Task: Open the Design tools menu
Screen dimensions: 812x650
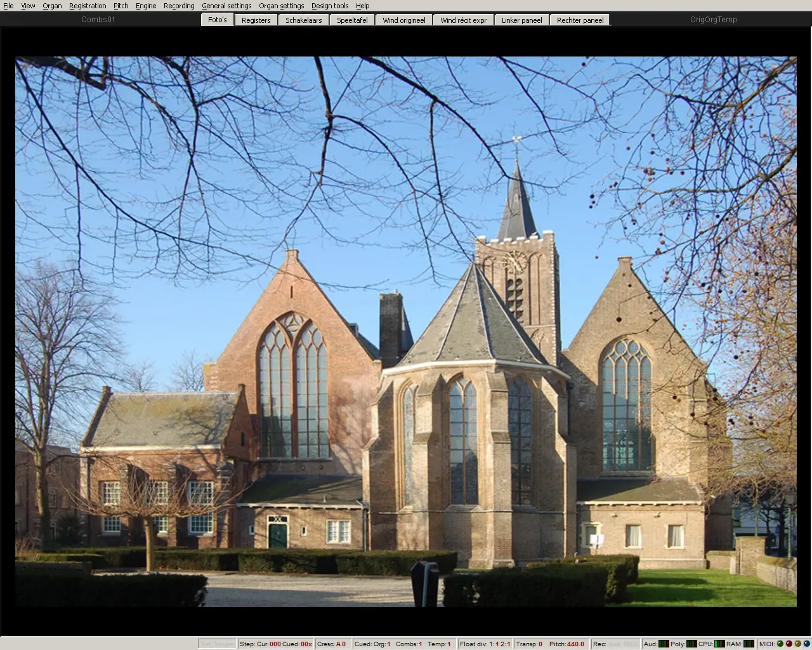Action: tap(330, 6)
